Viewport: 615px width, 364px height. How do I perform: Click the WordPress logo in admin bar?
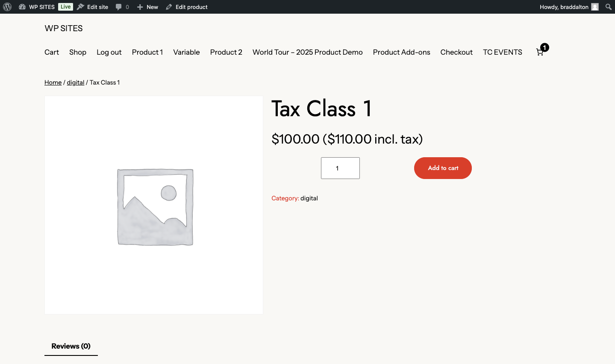(x=7, y=7)
